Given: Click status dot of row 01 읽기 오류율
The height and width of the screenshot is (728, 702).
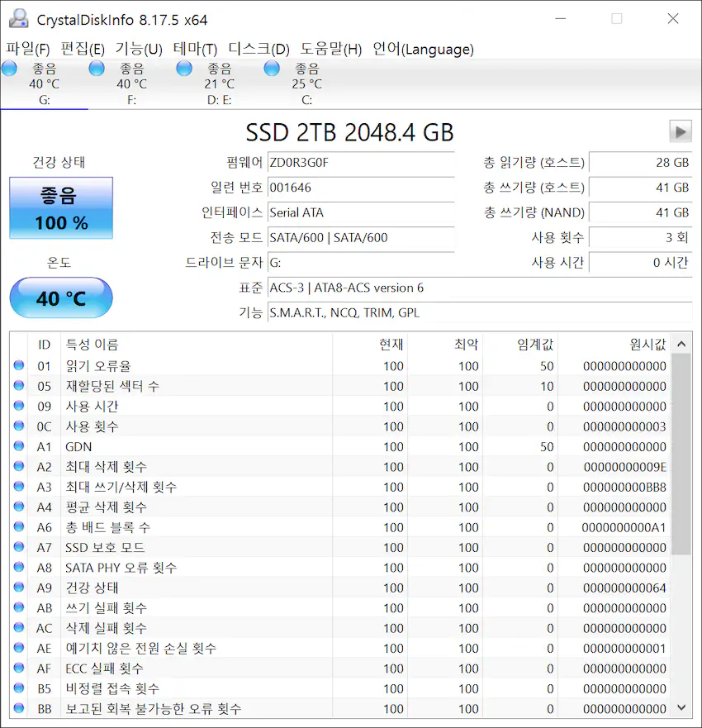Looking at the screenshot, I should pos(19,365).
